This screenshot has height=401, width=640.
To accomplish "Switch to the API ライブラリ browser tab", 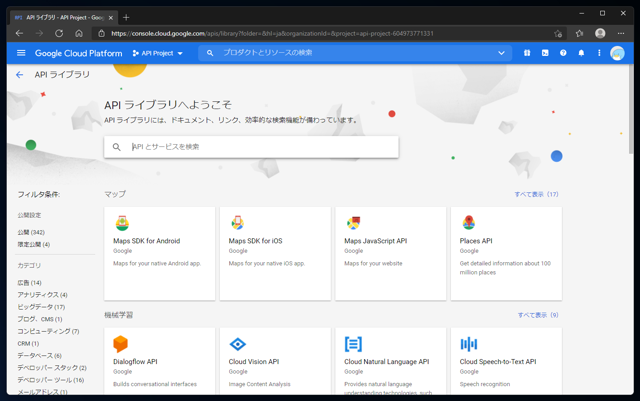I will coord(64,18).
